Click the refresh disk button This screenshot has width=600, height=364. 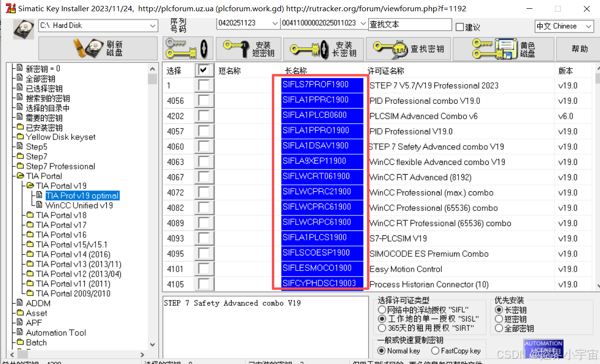[x=98, y=48]
